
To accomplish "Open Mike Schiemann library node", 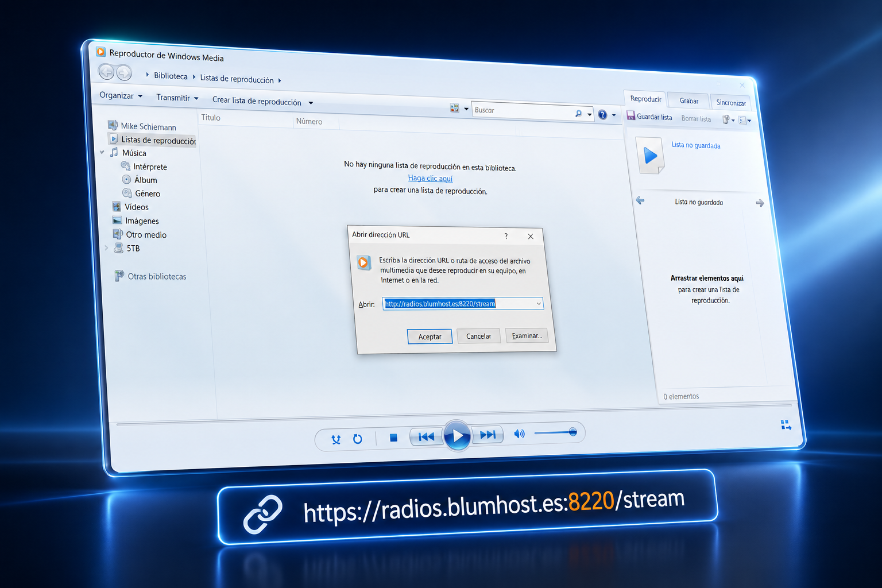I will pos(142,126).
